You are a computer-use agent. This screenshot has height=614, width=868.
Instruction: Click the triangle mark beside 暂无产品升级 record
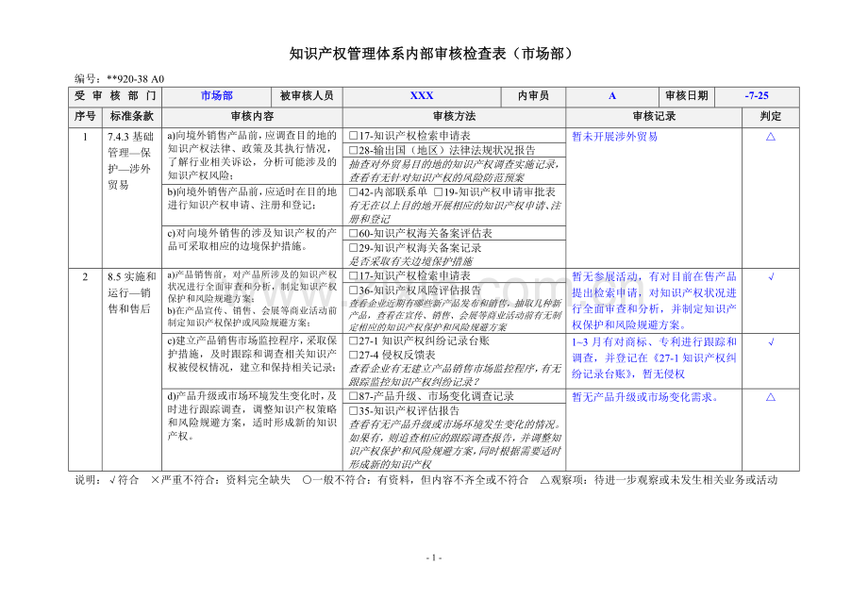click(771, 397)
